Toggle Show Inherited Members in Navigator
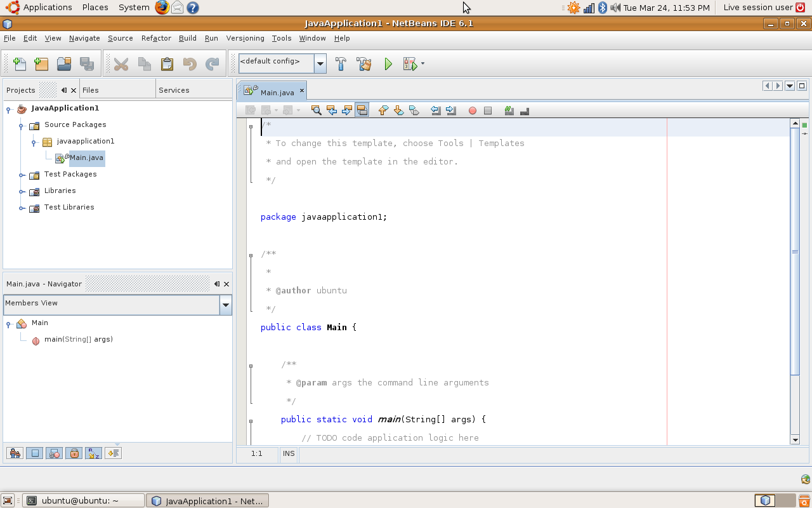 click(x=15, y=453)
